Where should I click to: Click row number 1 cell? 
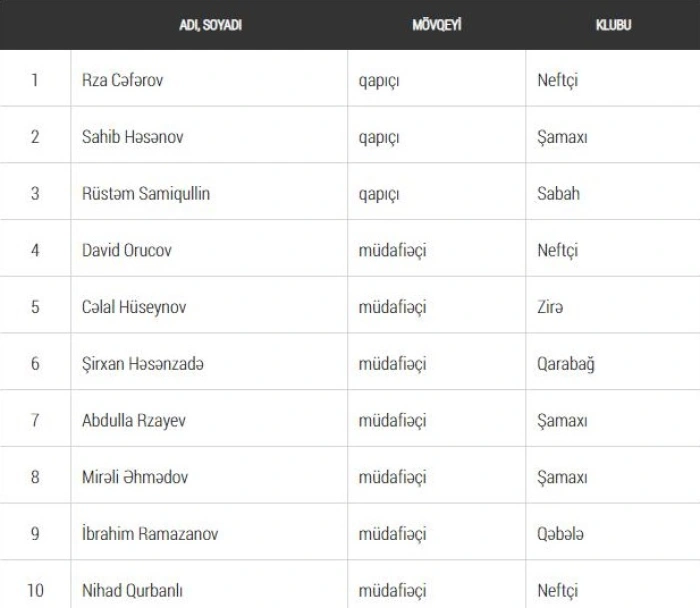(35, 80)
